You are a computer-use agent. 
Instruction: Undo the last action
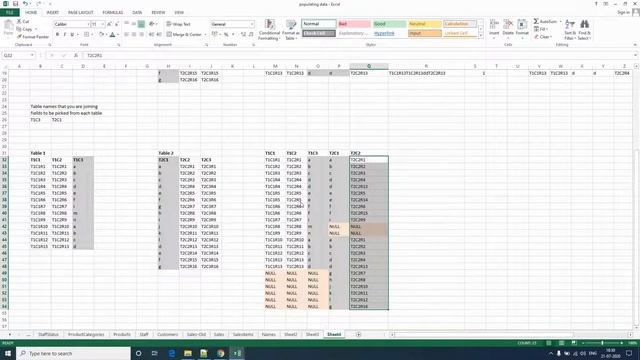click(x=25, y=4)
